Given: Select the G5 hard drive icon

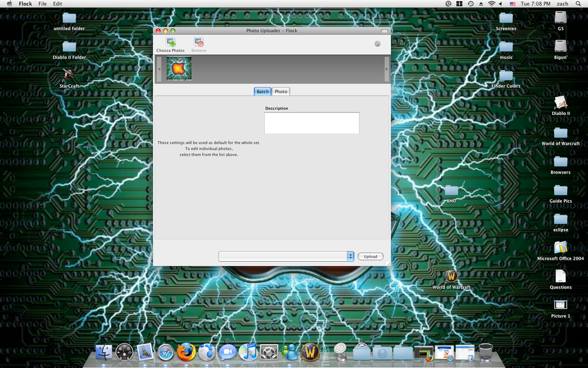Looking at the screenshot, I should tap(560, 21).
